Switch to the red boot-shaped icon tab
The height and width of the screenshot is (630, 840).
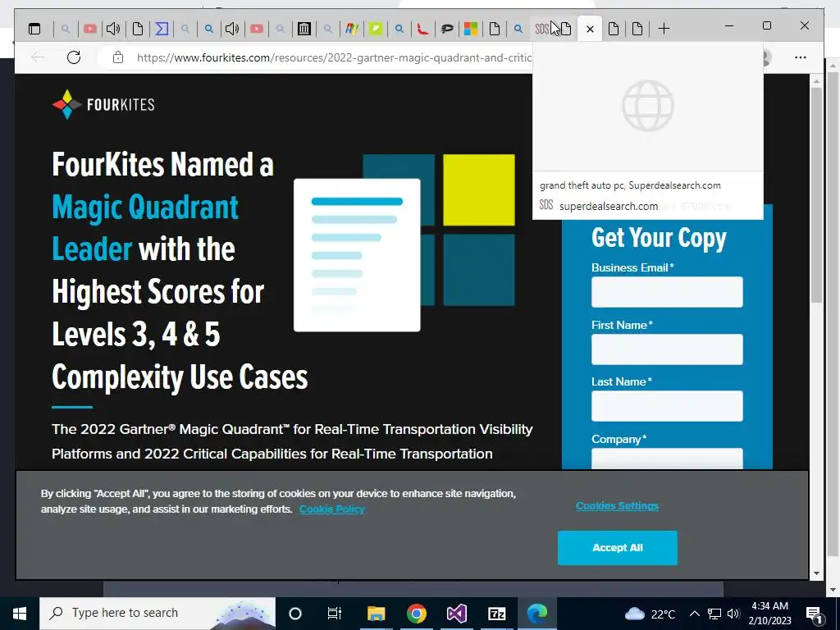click(422, 29)
